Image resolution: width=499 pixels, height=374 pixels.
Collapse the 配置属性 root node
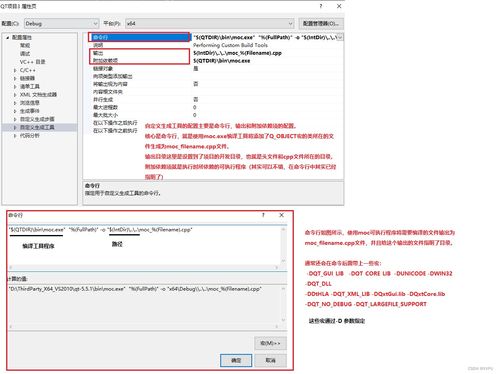click(8, 38)
